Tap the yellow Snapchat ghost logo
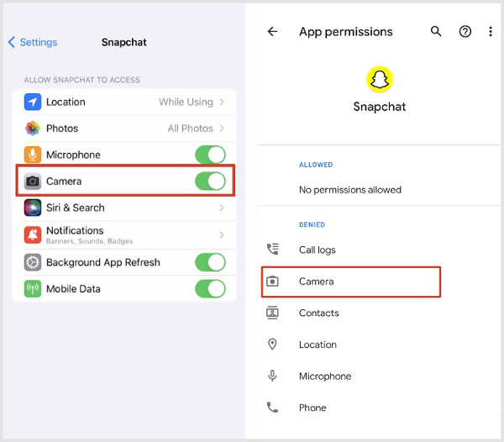 (380, 79)
